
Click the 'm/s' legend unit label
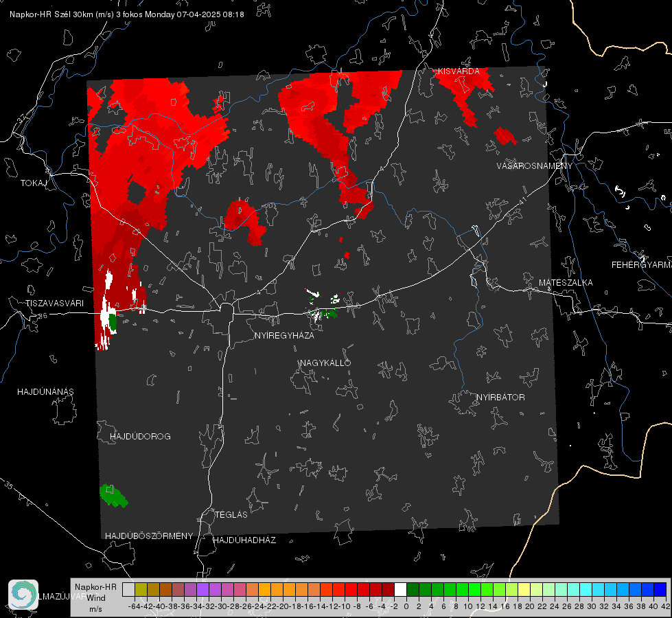(95, 608)
